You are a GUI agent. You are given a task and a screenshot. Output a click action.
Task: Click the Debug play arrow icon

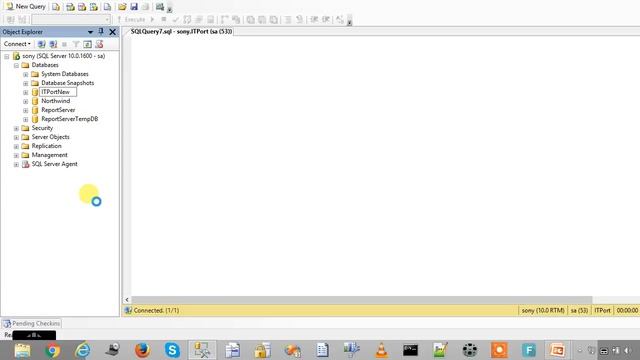(x=152, y=19)
